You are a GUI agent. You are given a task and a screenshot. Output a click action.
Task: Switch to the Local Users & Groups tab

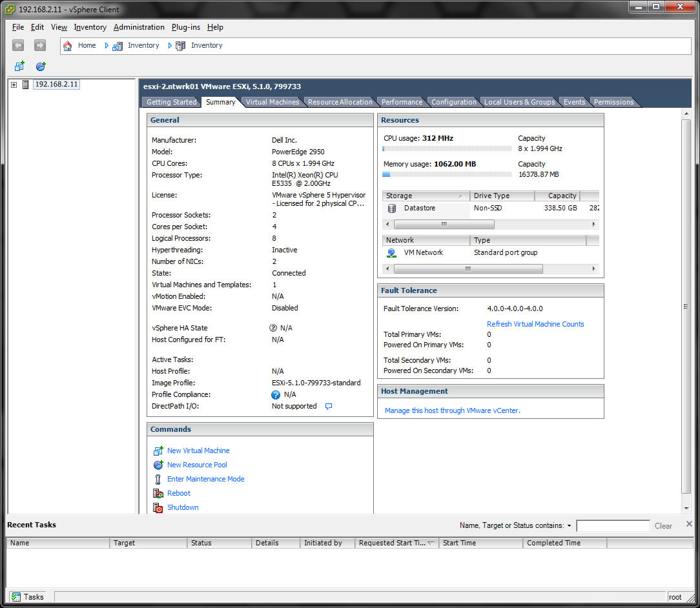pos(520,102)
